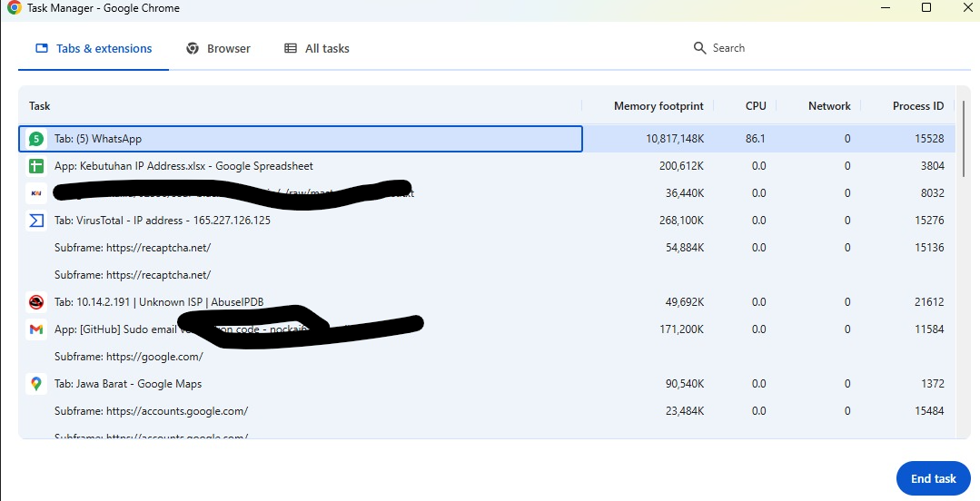Switch to All tasks tab

316,49
